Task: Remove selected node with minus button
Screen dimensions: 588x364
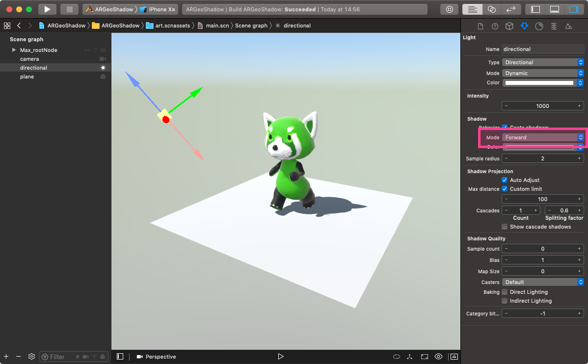Action: pyautogui.click(x=18, y=357)
